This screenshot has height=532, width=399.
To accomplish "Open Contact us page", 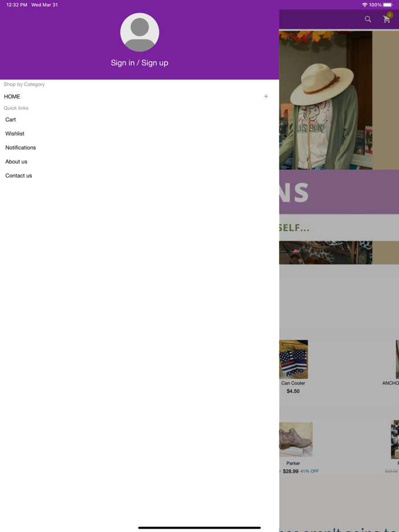I will (x=19, y=176).
